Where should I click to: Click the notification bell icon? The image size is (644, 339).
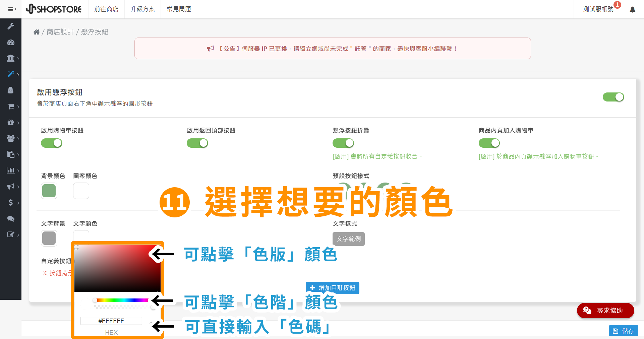pos(633,10)
